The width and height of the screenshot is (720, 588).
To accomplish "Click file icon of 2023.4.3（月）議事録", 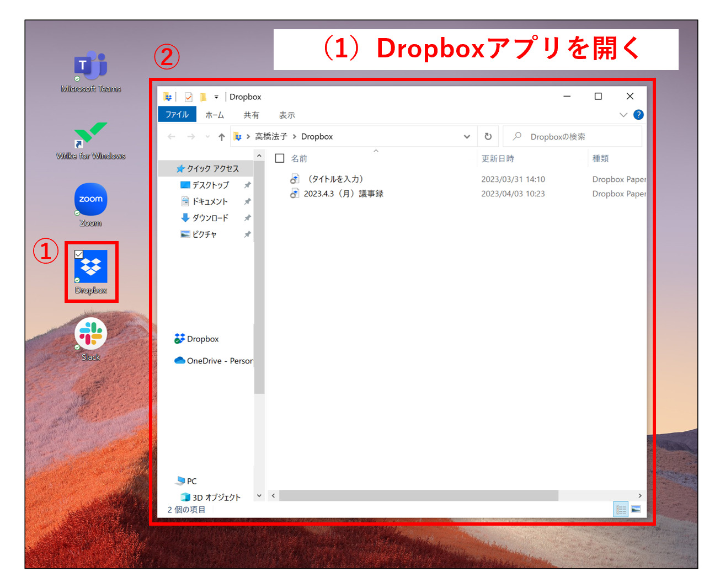I will (295, 194).
